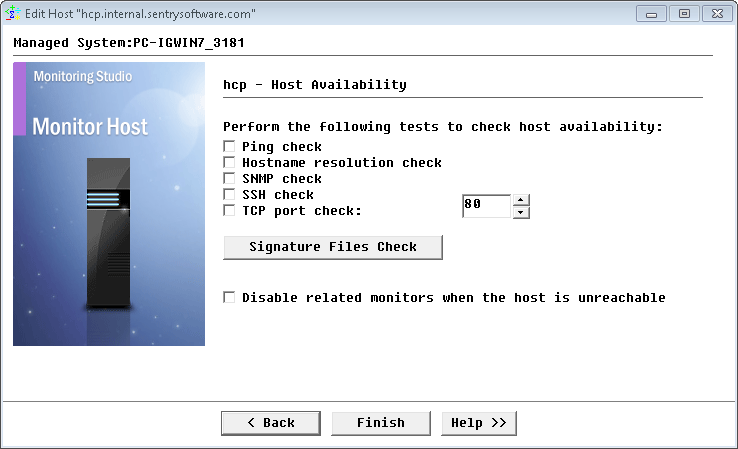
Task: Click the Monitor Host server image
Action: (109, 204)
